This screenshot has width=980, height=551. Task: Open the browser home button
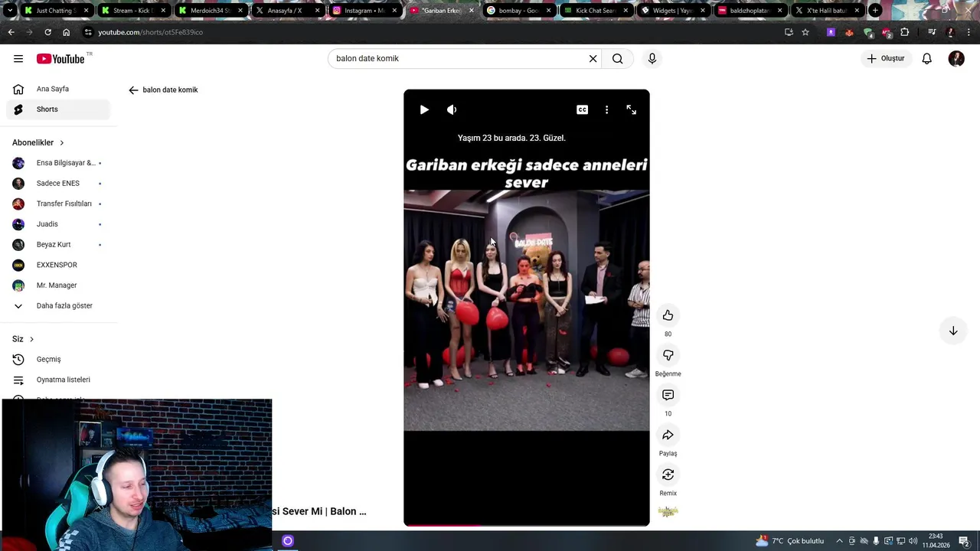66,32
